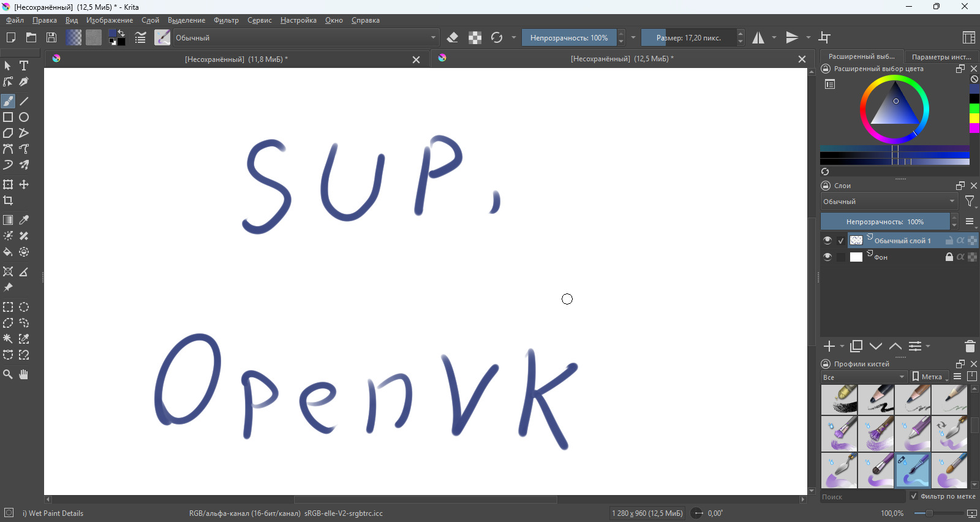Open the brush settings editor icon
The image size is (980, 522).
140,37
